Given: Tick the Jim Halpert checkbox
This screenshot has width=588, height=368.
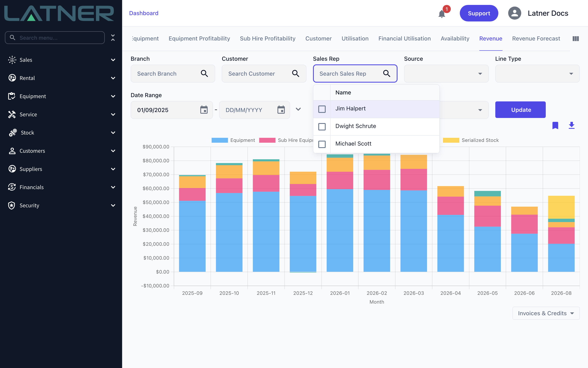Looking at the screenshot, I should pos(322,109).
